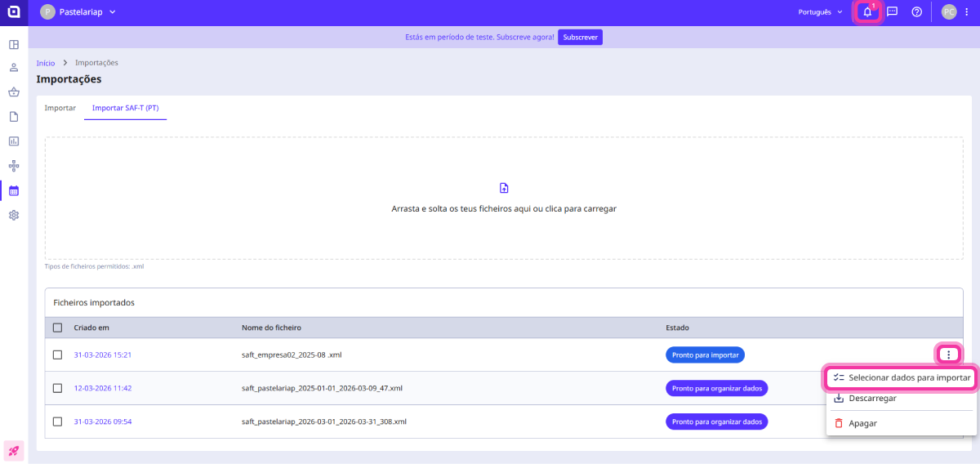Open the dashboard icon in sidebar
Screen dimensions: 980x464
tap(14, 44)
